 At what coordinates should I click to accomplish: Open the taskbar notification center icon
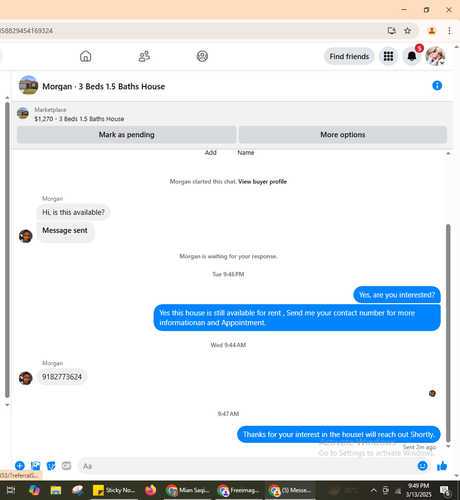coord(445,490)
